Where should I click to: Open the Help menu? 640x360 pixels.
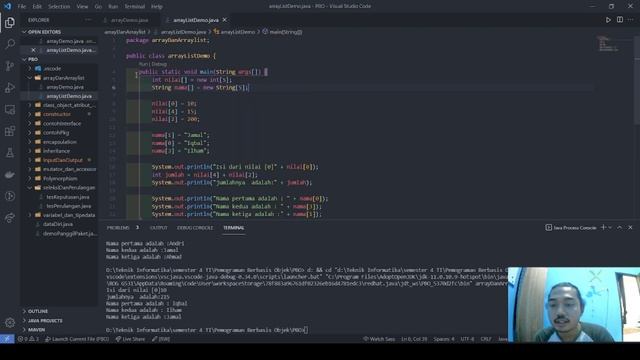(x=157, y=6)
